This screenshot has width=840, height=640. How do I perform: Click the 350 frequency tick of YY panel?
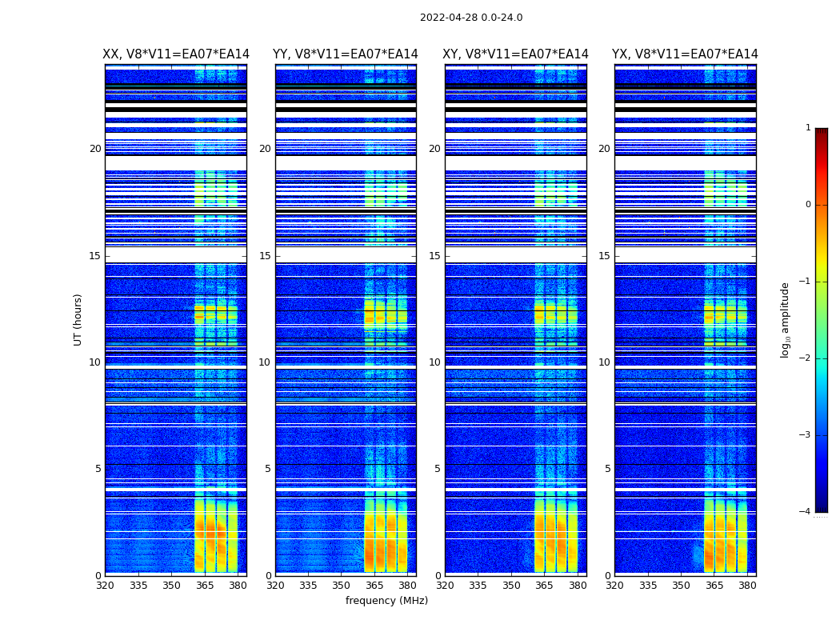tap(342, 586)
